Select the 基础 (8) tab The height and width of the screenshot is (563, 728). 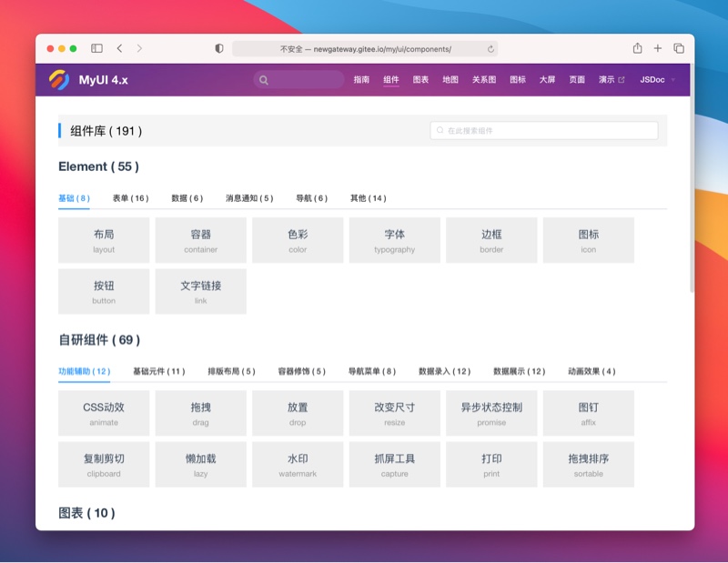pyautogui.click(x=74, y=198)
